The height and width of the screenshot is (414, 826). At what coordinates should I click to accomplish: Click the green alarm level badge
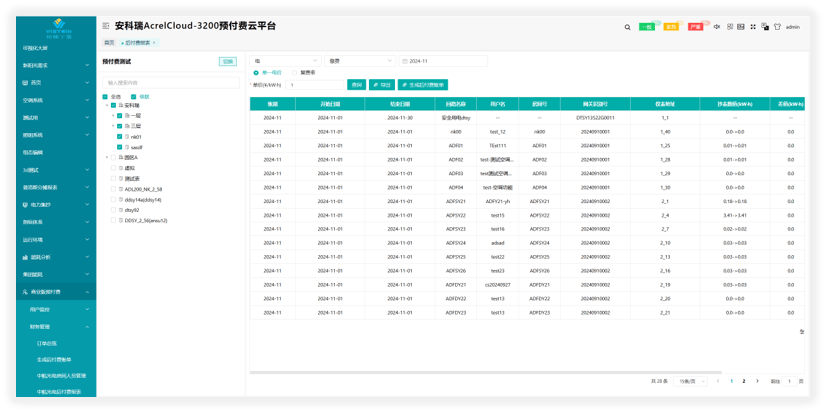(x=646, y=27)
